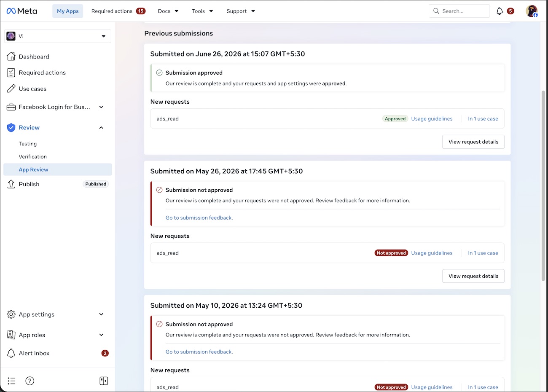Open Alert Inbox from the sidebar
This screenshot has width=548, height=392.
tap(34, 353)
